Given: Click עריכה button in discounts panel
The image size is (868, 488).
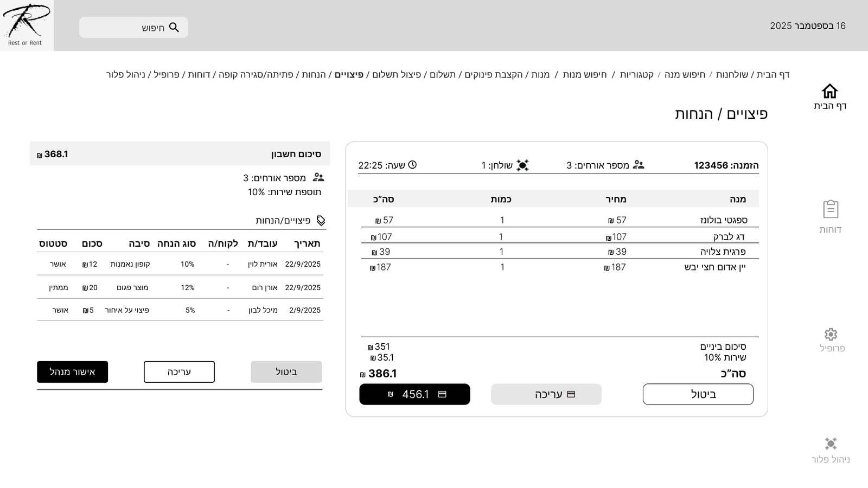Looking at the screenshot, I should click(179, 372).
